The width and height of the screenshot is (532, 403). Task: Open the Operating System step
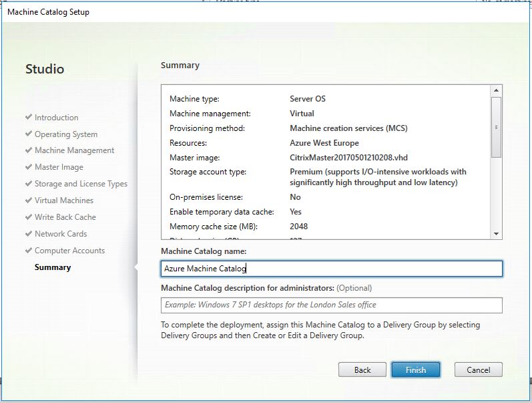[x=65, y=134]
